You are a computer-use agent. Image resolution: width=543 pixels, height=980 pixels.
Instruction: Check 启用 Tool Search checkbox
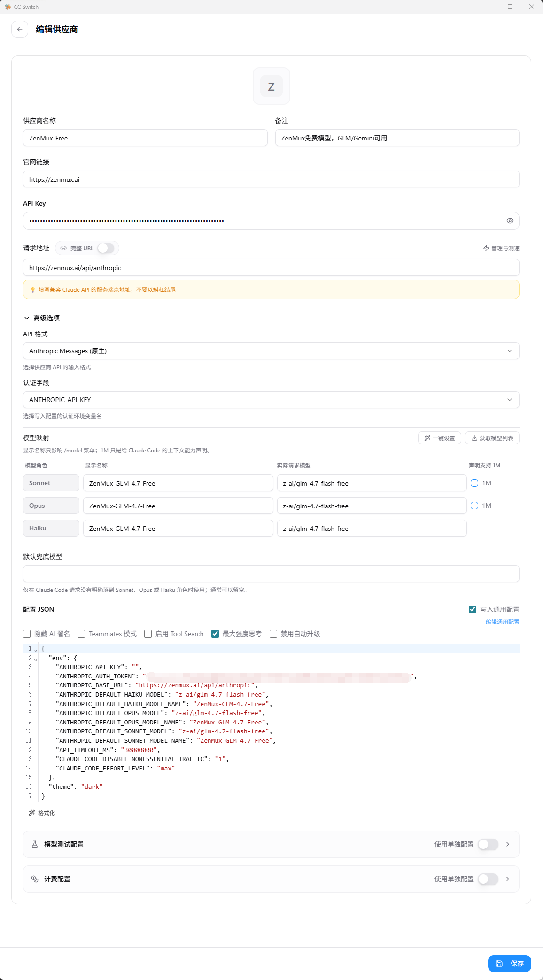pos(148,634)
